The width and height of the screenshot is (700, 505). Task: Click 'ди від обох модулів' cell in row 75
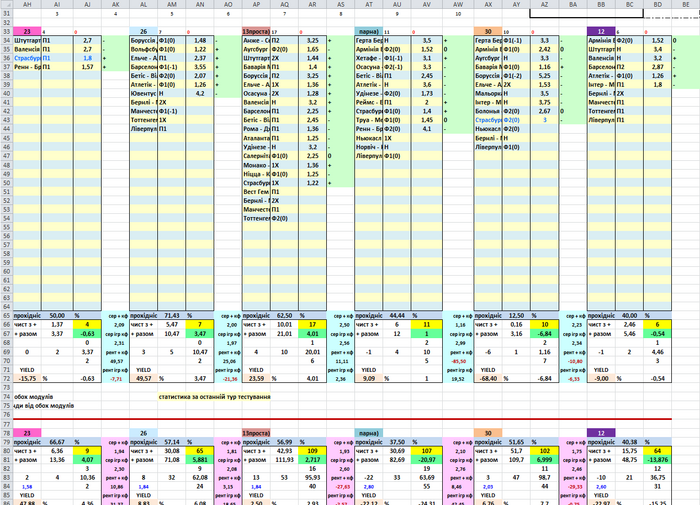[44, 406]
